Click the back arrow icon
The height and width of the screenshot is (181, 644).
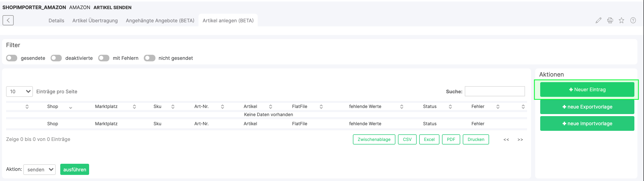pos(8,20)
